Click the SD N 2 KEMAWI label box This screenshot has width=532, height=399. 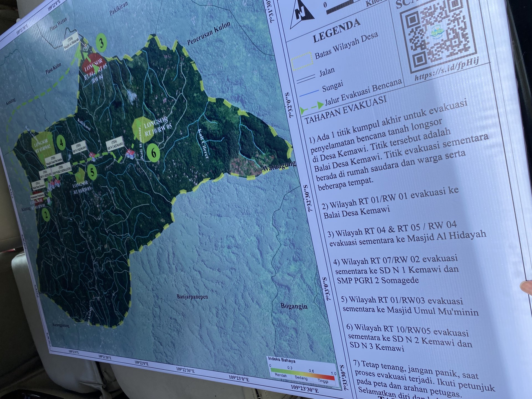114,144
